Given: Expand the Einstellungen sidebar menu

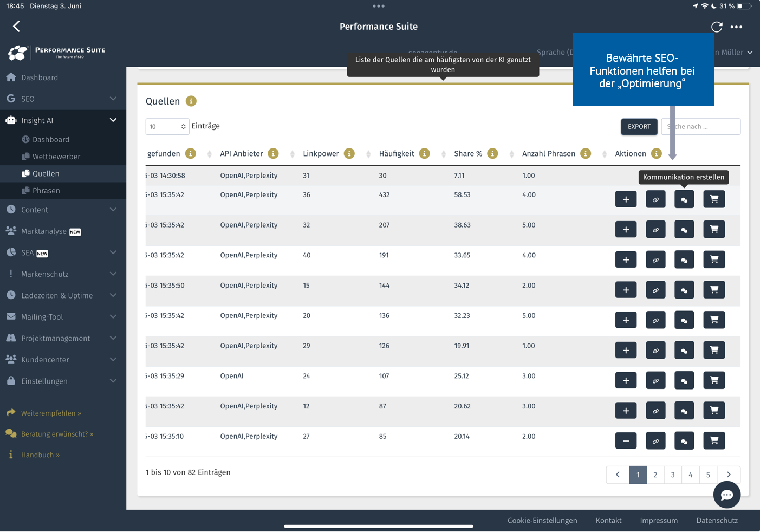Looking at the screenshot, I should 63,381.
